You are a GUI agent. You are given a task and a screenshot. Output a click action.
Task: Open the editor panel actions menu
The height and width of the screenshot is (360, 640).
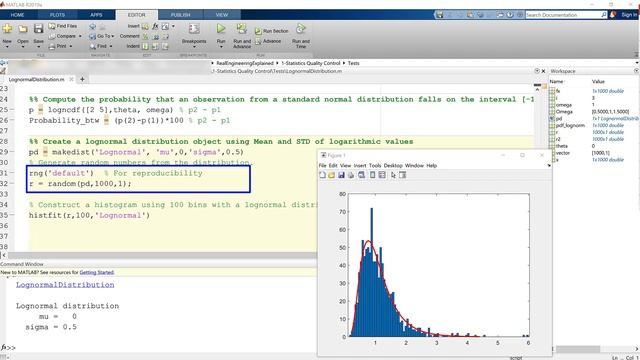click(x=537, y=71)
